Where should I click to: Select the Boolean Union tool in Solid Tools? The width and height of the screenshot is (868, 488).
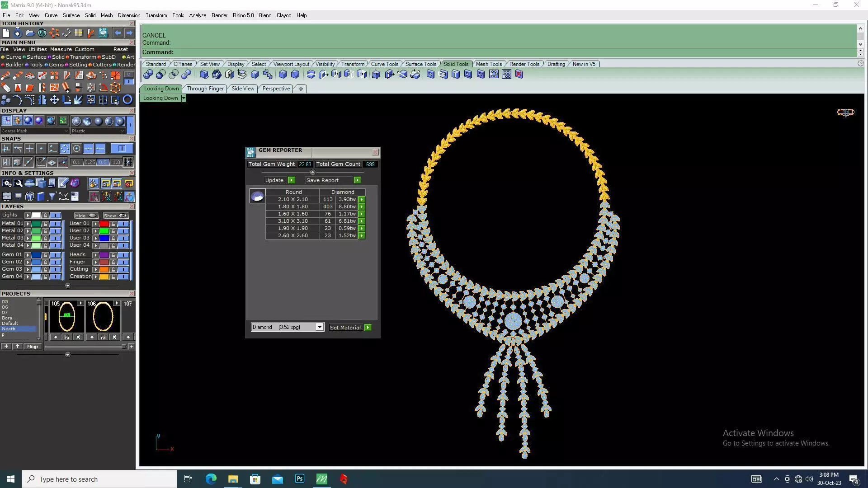point(148,74)
